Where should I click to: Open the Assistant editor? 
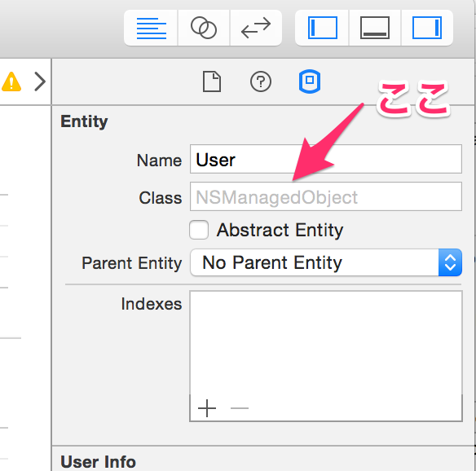[204, 28]
